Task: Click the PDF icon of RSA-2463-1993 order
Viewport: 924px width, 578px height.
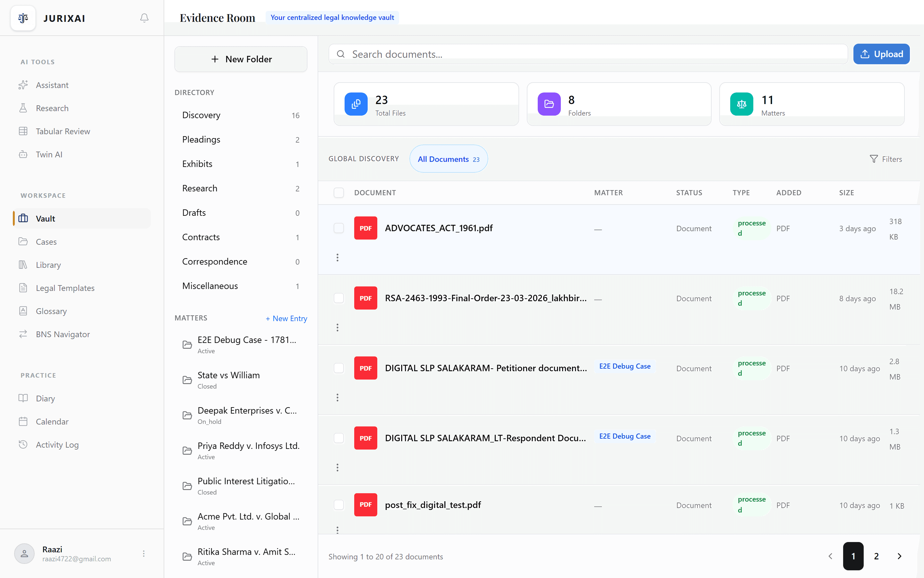Action: pyautogui.click(x=365, y=298)
